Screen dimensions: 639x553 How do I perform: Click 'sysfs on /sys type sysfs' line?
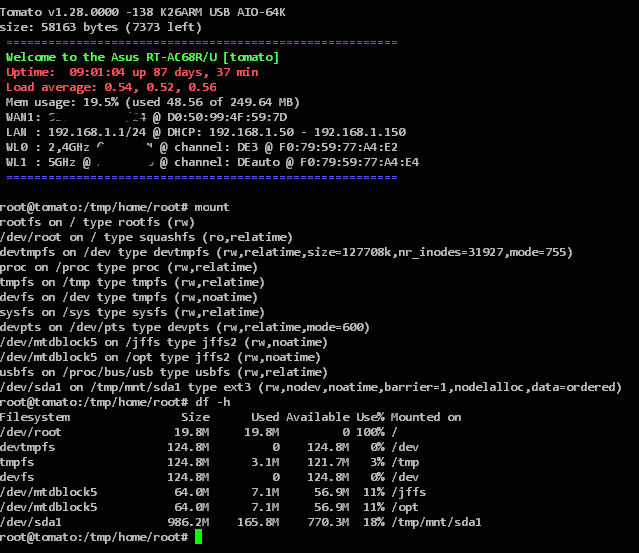click(132, 313)
